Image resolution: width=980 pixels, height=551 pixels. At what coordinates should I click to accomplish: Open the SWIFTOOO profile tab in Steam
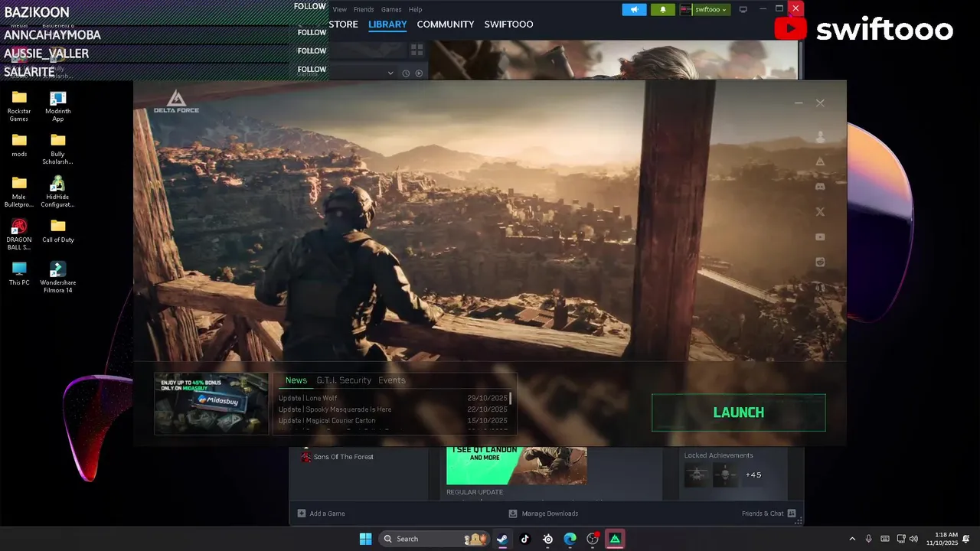pyautogui.click(x=508, y=24)
